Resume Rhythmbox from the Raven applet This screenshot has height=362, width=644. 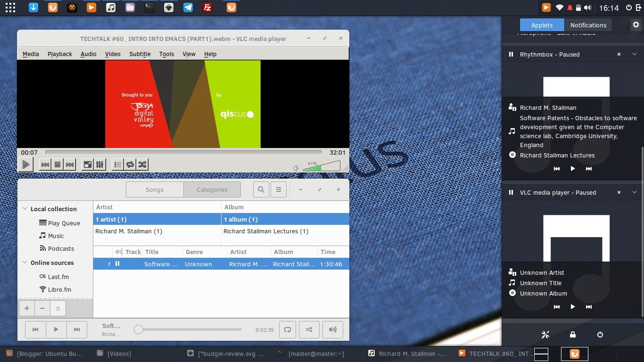572,168
